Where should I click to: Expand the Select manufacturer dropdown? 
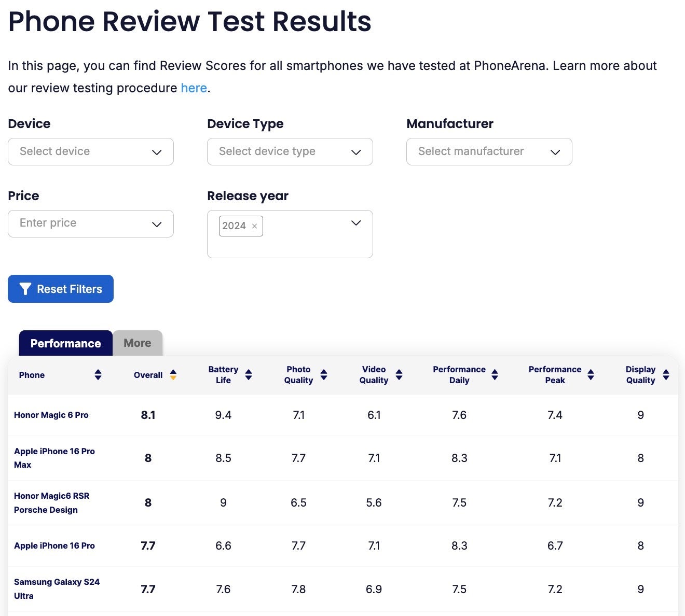(x=488, y=151)
